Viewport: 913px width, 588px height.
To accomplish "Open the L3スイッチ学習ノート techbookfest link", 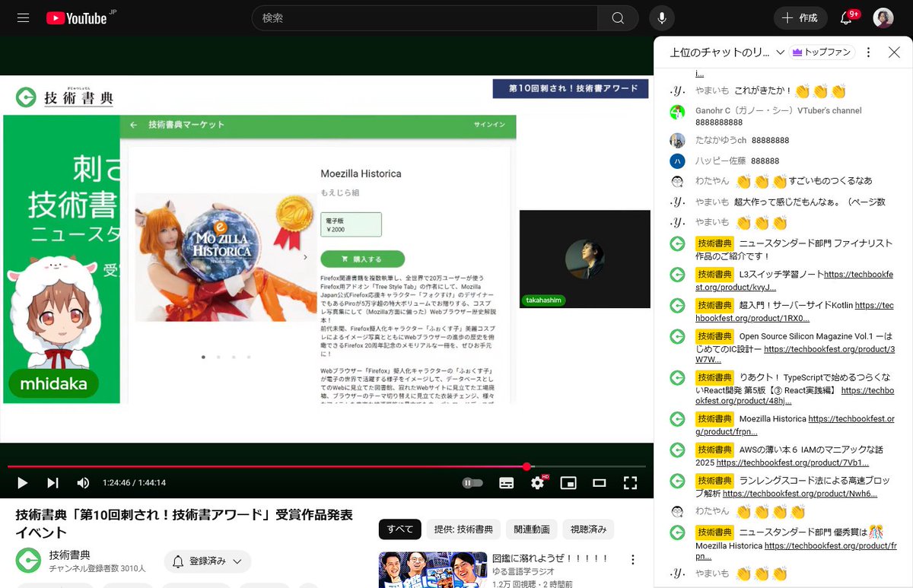I will pyautogui.click(x=794, y=281).
